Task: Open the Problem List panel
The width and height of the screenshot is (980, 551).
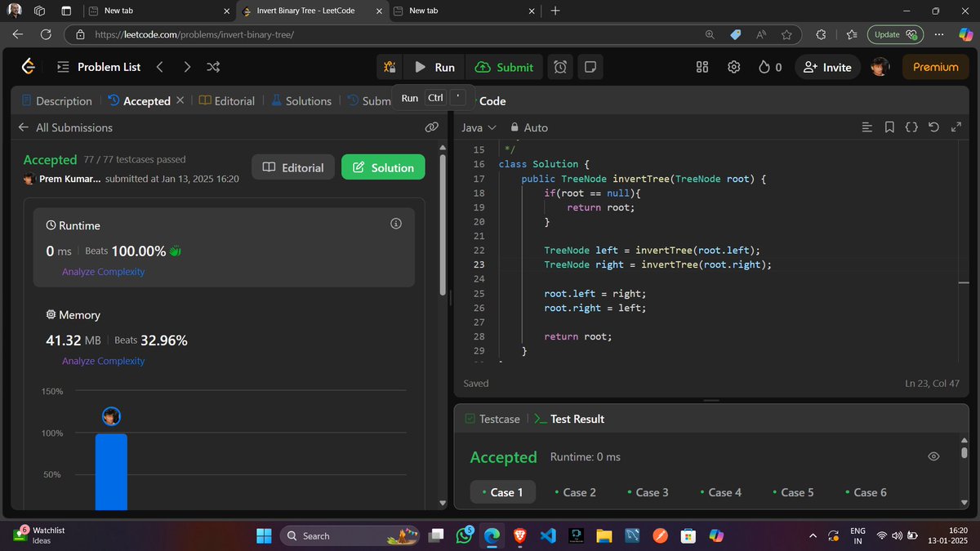Action: click(100, 67)
